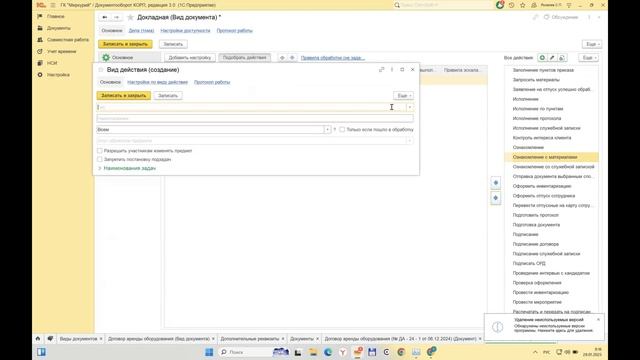Open favorites star in title bar
Screen dimensions: 640x360
(523, 5)
